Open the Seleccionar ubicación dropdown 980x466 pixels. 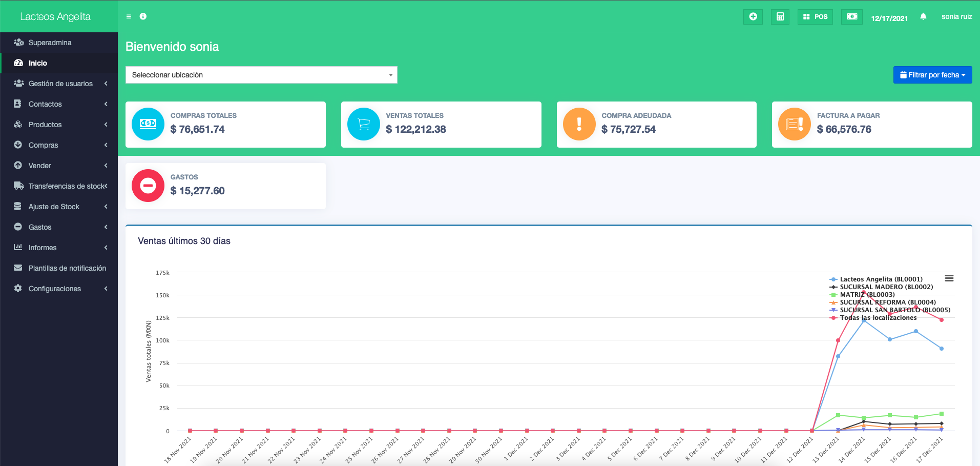(261, 75)
